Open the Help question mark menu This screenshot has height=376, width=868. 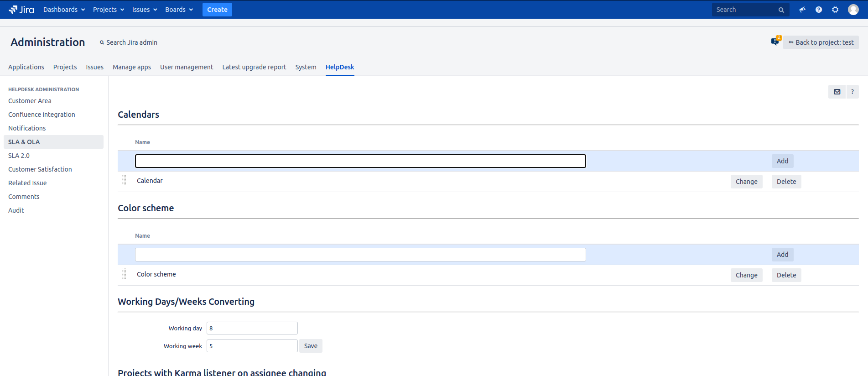pyautogui.click(x=819, y=10)
